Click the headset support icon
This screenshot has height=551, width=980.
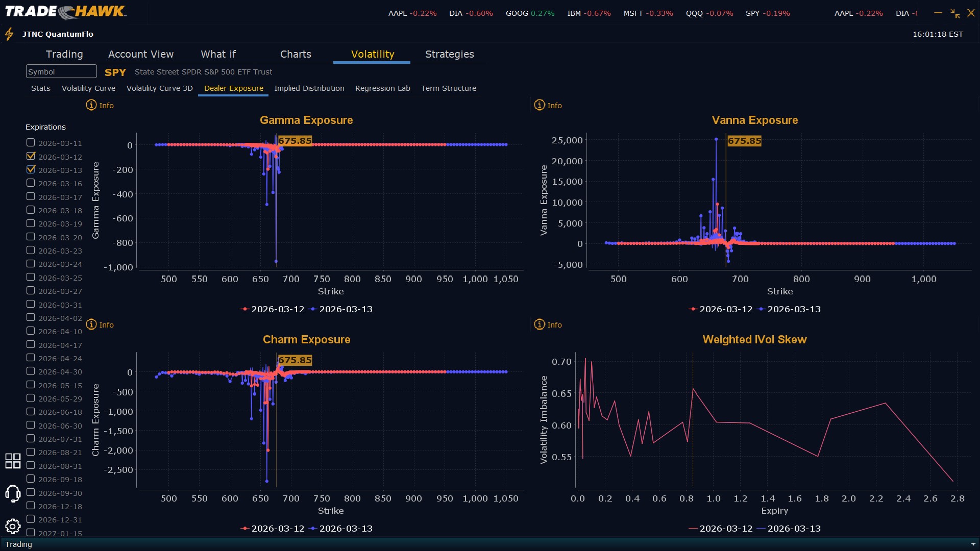13,493
